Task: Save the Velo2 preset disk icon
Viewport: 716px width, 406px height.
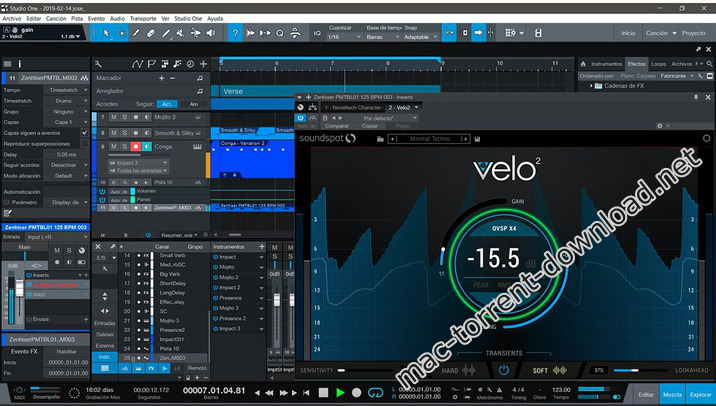Action: (x=477, y=139)
